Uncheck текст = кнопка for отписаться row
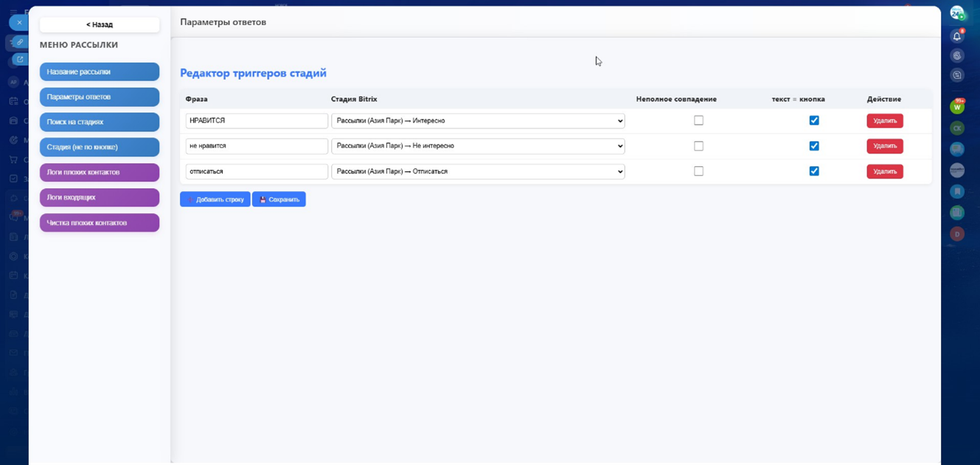Screen dimensions: 980x465 click(x=814, y=171)
